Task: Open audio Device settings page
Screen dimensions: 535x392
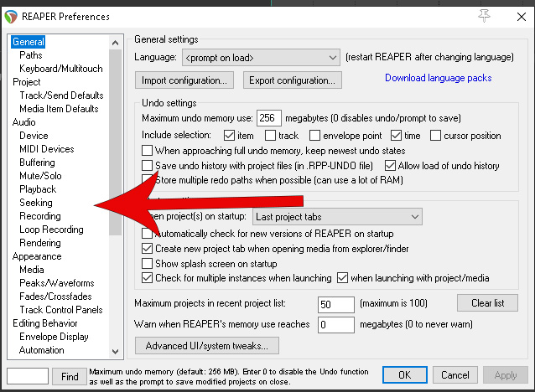Action: [x=34, y=136]
